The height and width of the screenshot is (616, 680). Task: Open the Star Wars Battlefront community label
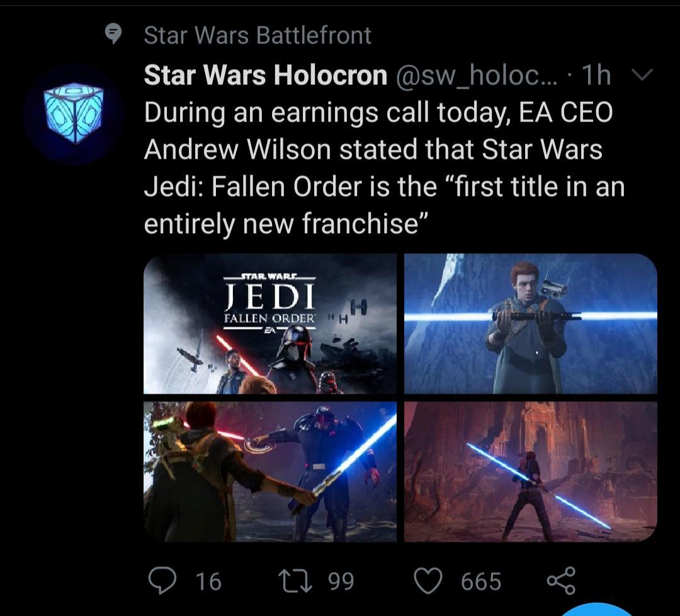(258, 36)
